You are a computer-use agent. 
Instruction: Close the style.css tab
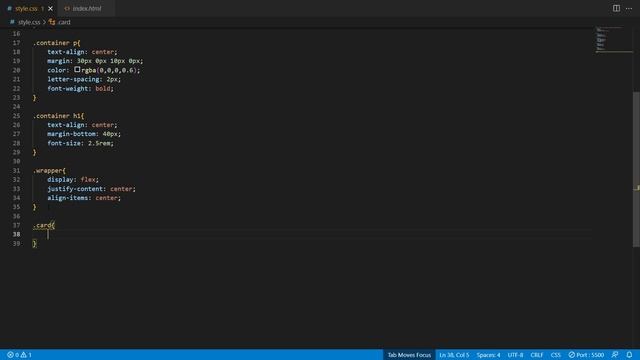point(50,9)
